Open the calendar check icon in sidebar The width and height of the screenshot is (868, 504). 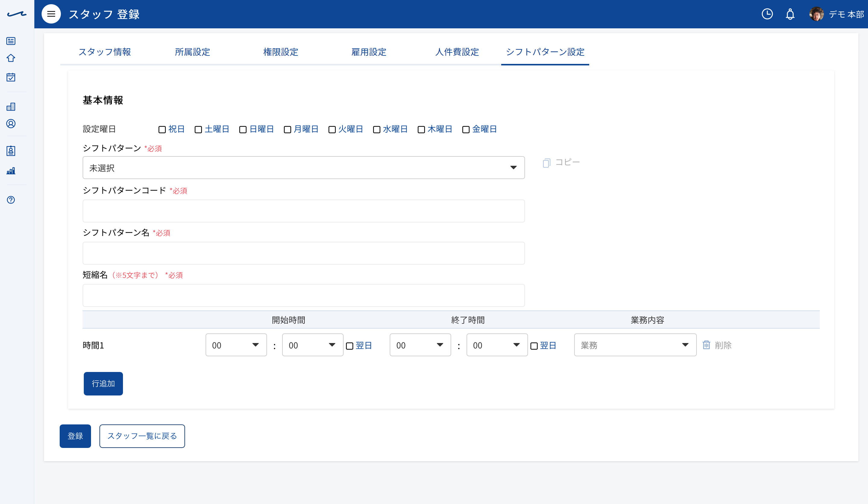click(x=11, y=77)
